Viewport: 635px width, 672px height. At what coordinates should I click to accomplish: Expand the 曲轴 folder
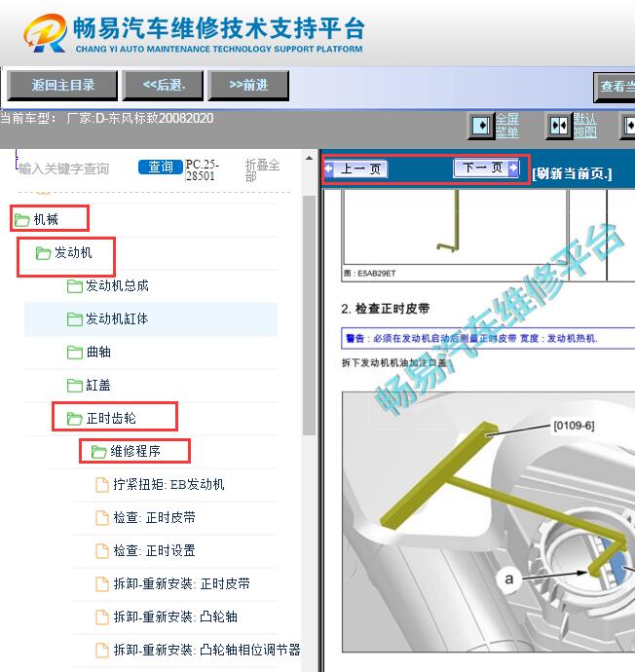pyautogui.click(x=98, y=352)
